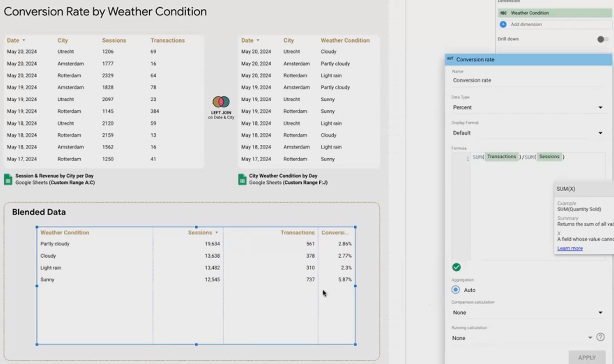Toggle the Drill down switch
The image size is (614, 364).
602,39
